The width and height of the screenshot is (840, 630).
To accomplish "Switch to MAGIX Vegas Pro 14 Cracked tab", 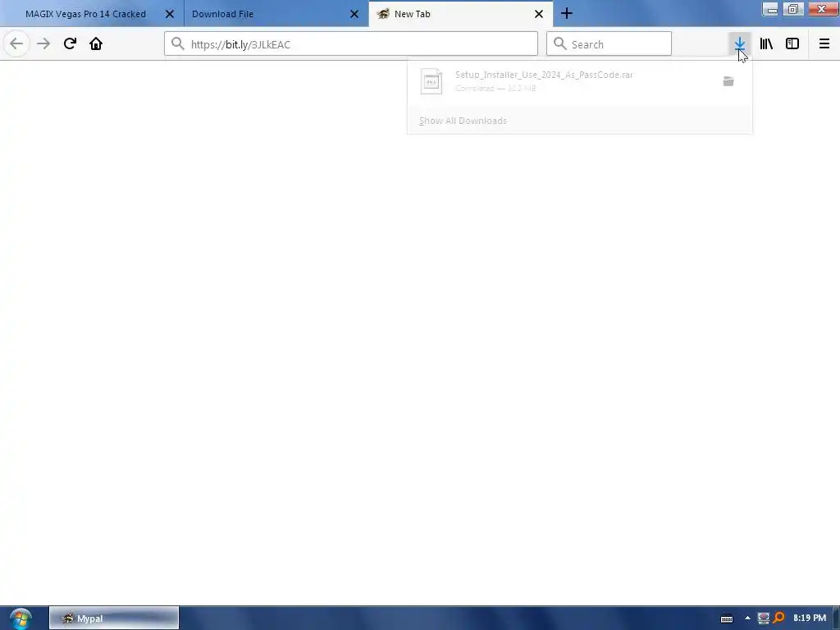I will [x=85, y=14].
